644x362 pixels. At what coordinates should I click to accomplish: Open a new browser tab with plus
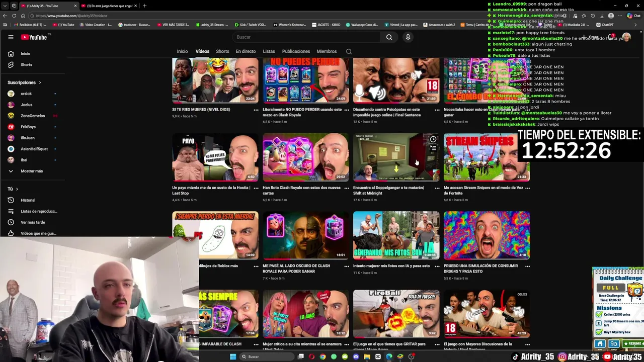(x=144, y=6)
